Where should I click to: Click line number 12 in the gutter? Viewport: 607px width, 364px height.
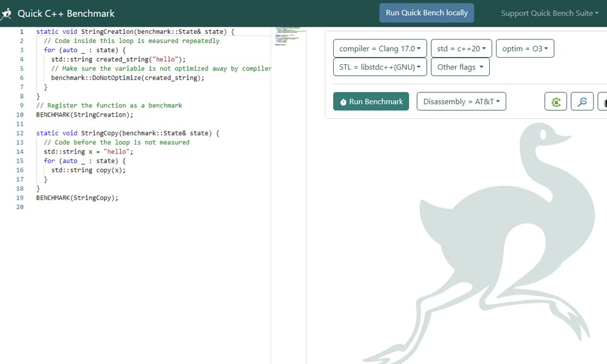click(x=20, y=133)
